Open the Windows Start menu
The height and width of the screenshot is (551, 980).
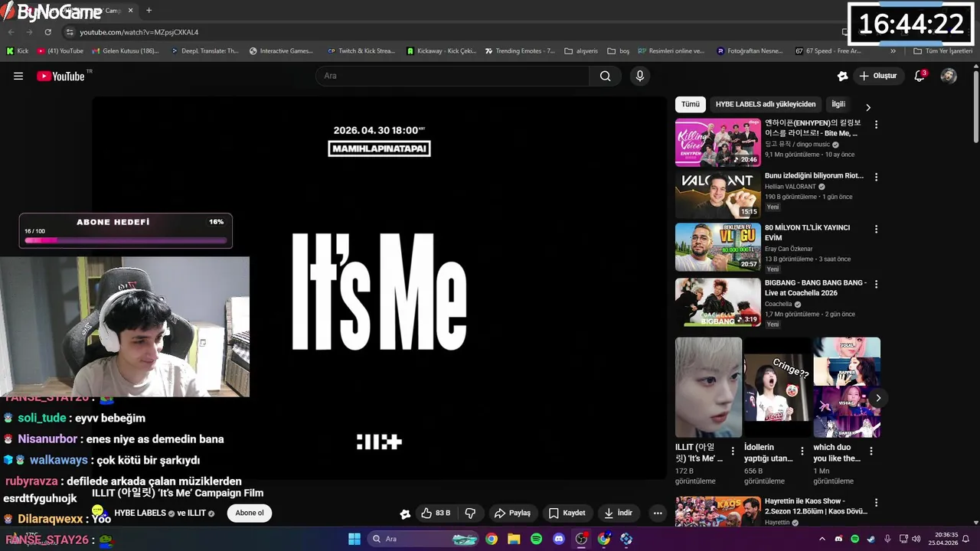pos(354,539)
